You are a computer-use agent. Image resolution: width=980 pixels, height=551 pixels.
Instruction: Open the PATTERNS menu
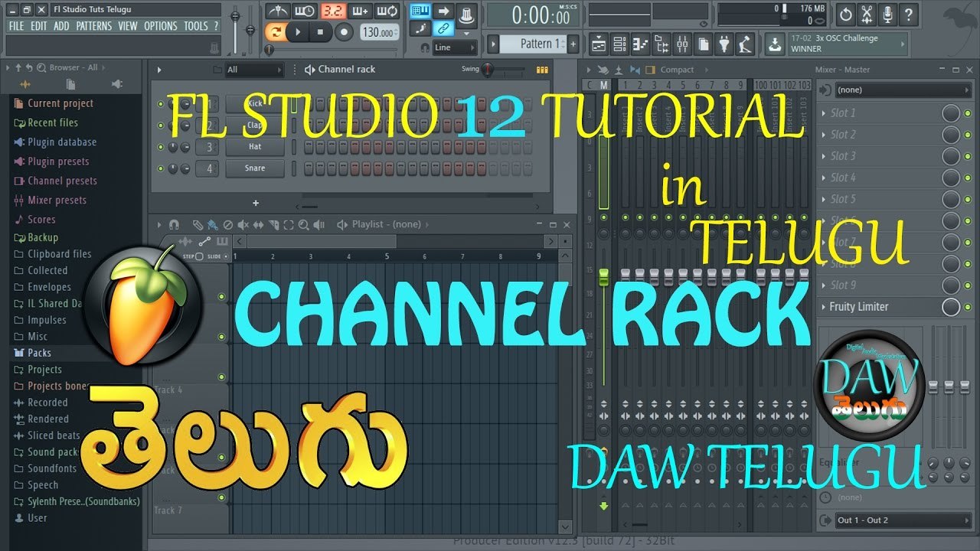point(94,26)
